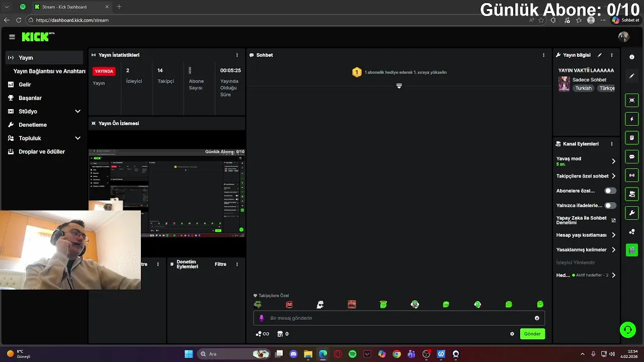Click the gold number 1 gift badge
Viewport: 644px width, 362px height.
(357, 72)
